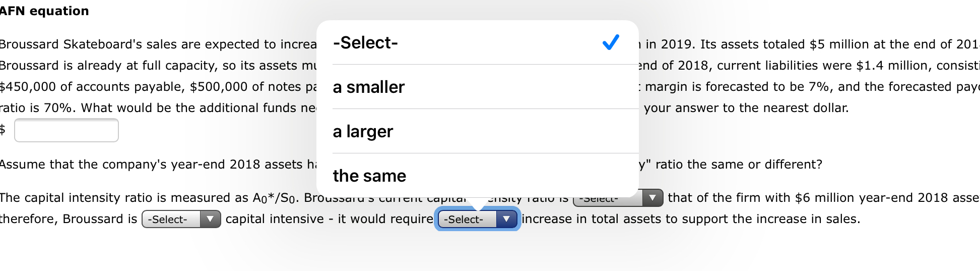Viewport: 980px width, 271px height.
Task: Click the arrow on dropdown before "capital intensive"
Action: (x=211, y=220)
